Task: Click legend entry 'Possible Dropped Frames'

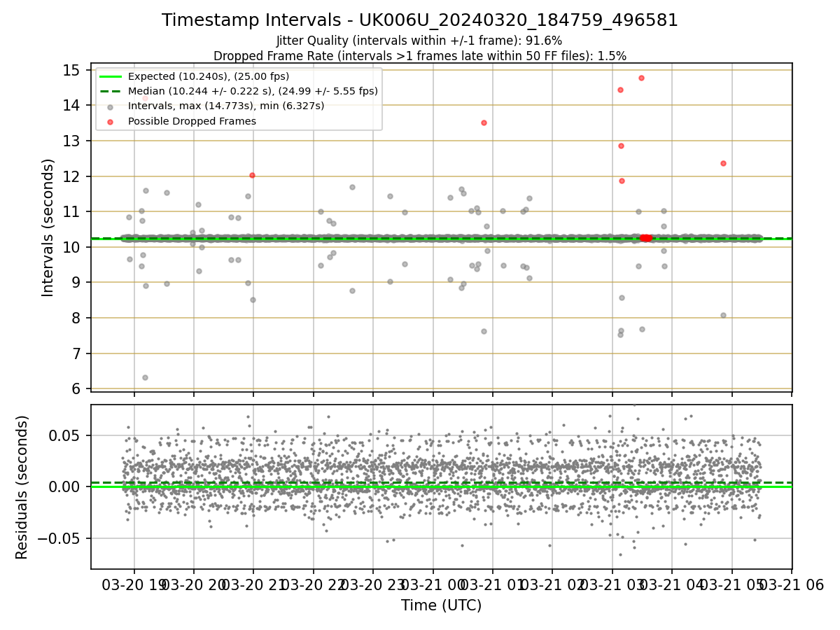Action: [x=192, y=121]
